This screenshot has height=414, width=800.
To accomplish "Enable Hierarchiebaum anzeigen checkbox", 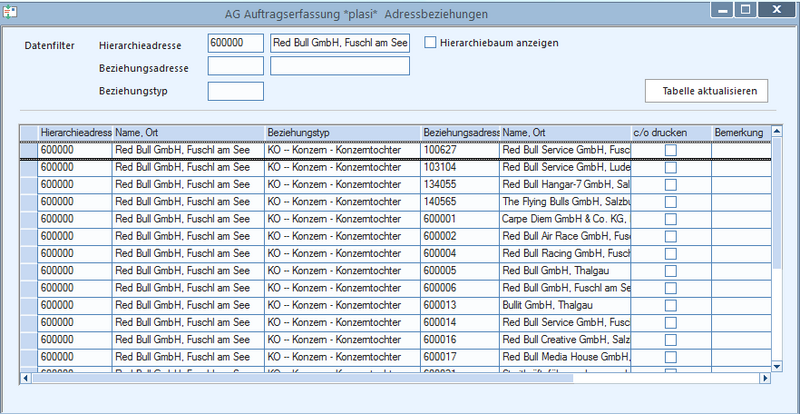I will (x=431, y=43).
